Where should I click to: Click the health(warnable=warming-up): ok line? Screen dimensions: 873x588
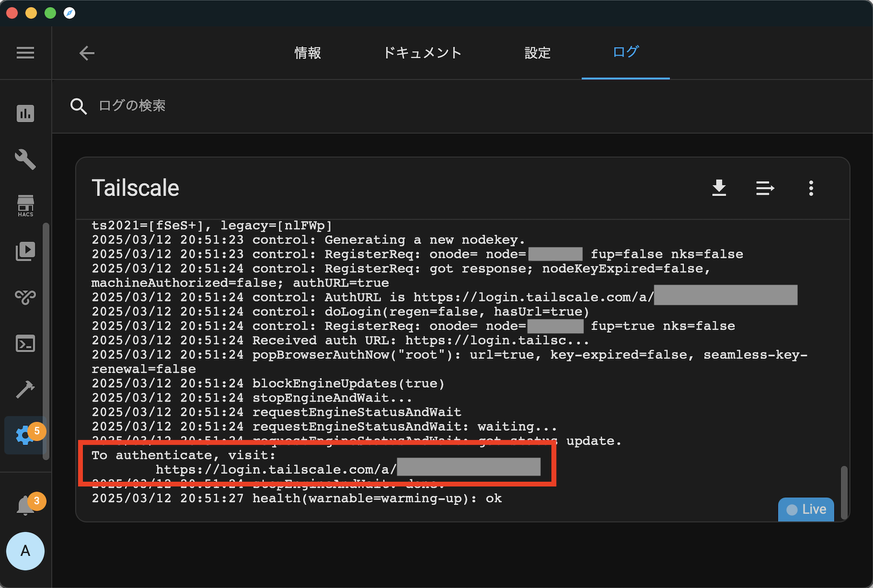pyautogui.click(x=297, y=498)
